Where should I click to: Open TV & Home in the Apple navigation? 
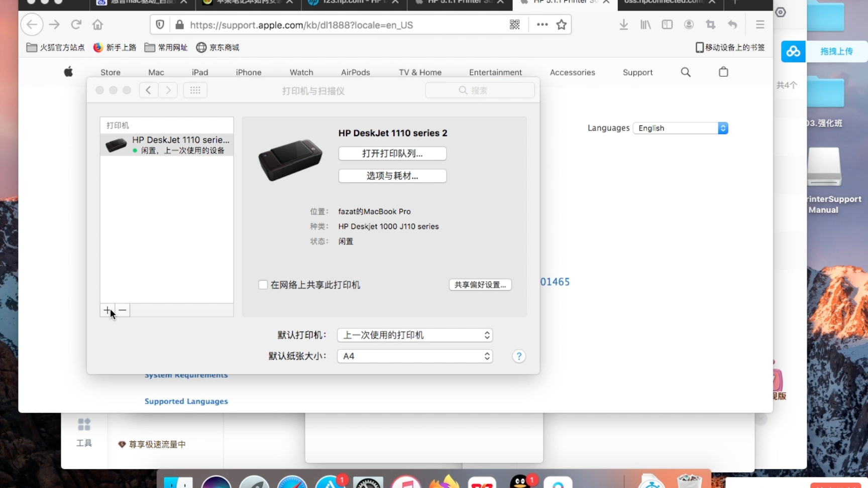click(x=420, y=72)
